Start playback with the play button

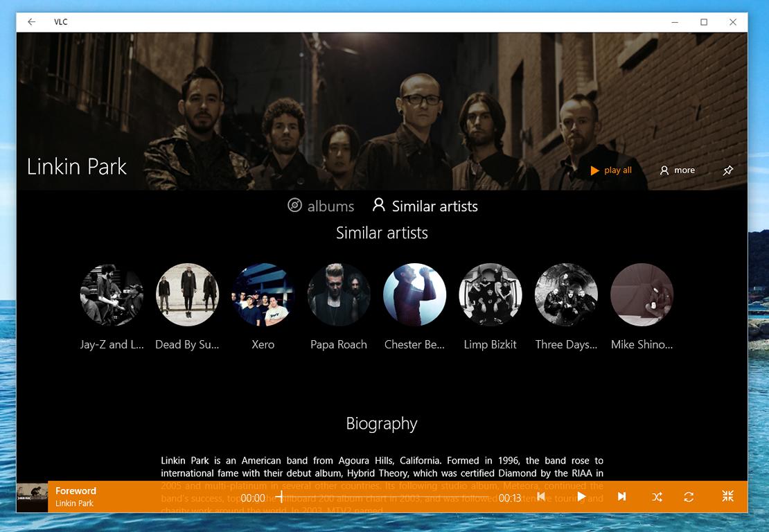(x=581, y=496)
